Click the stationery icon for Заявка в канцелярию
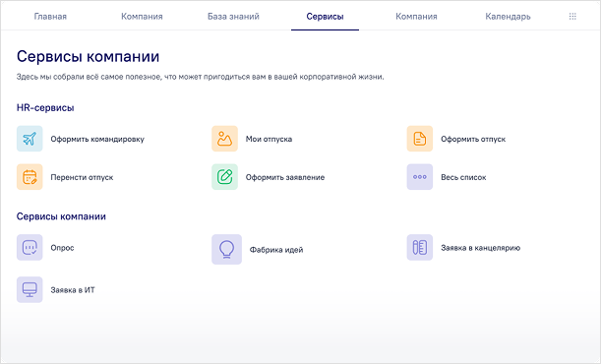This screenshot has height=364, width=601. tap(420, 248)
